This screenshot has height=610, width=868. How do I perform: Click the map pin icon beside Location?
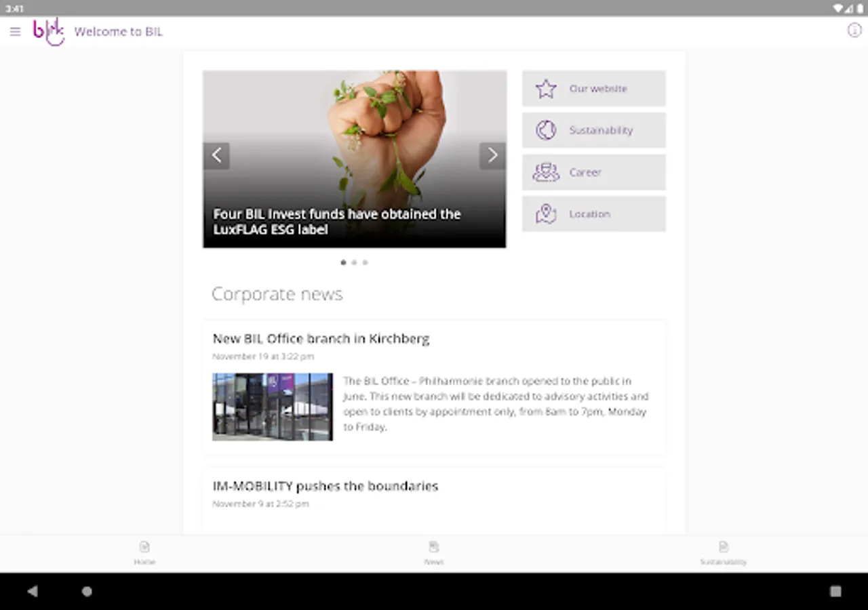[x=546, y=214]
